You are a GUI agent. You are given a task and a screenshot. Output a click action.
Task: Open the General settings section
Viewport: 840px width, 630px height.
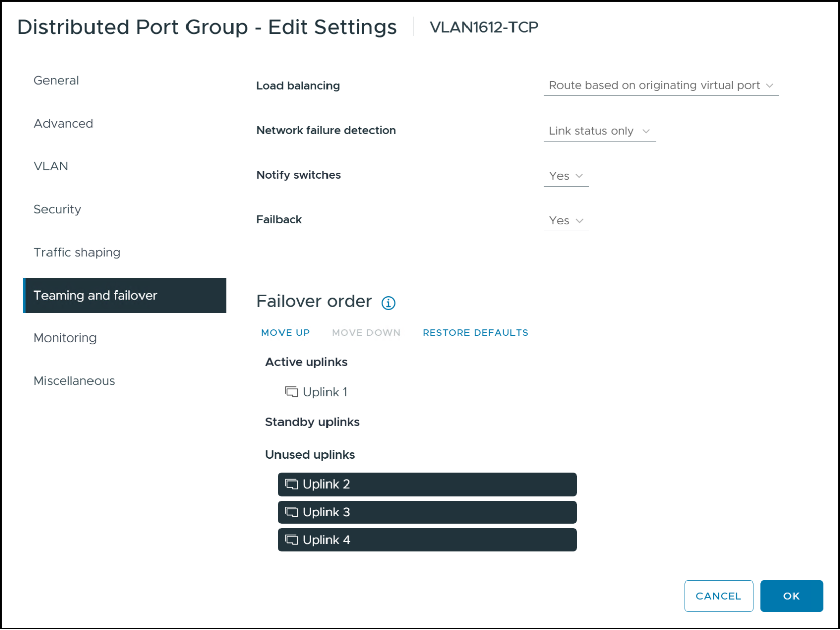[x=56, y=81]
